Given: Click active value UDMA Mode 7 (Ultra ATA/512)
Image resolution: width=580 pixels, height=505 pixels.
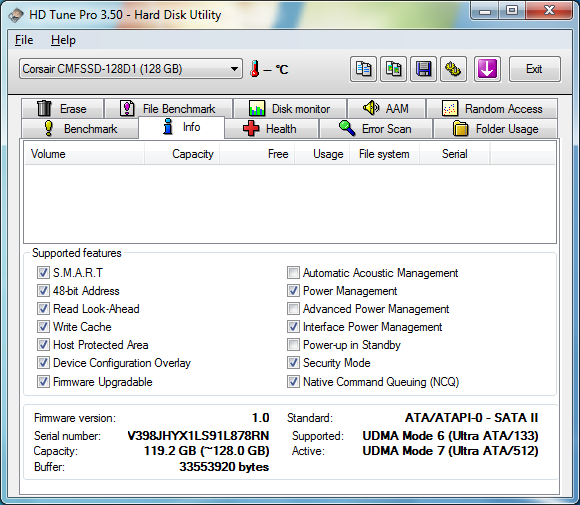Looking at the screenshot, I should pos(450,451).
